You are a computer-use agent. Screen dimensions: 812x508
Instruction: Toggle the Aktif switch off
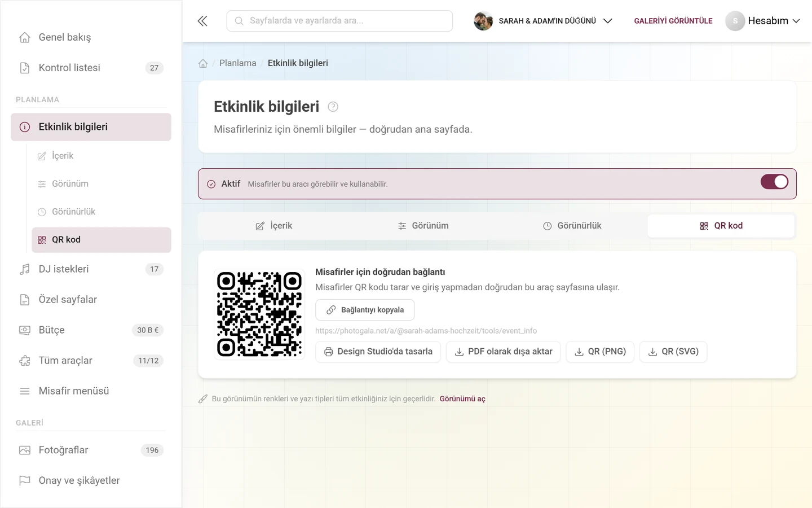[x=774, y=182]
